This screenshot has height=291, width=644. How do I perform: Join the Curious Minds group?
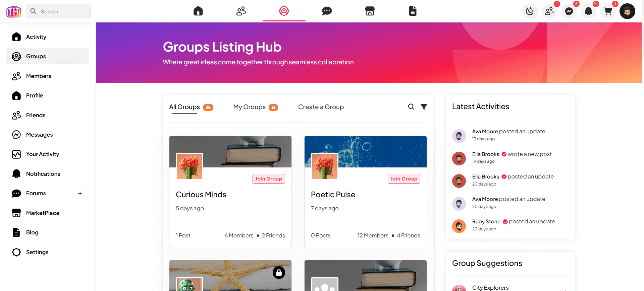[x=269, y=179]
